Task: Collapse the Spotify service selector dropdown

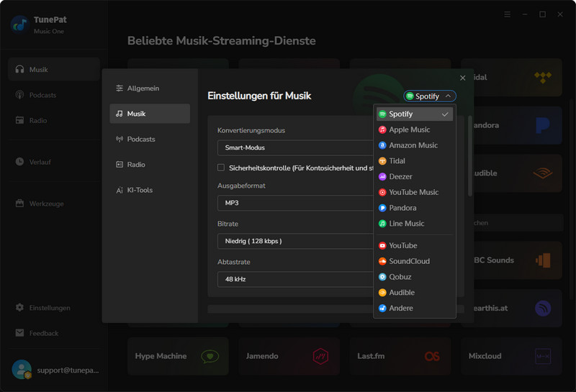Action: pyautogui.click(x=430, y=96)
